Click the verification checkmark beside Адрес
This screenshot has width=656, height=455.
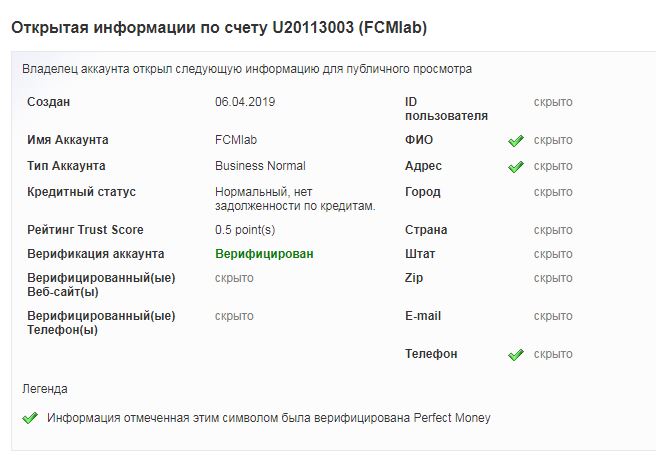click(x=516, y=167)
